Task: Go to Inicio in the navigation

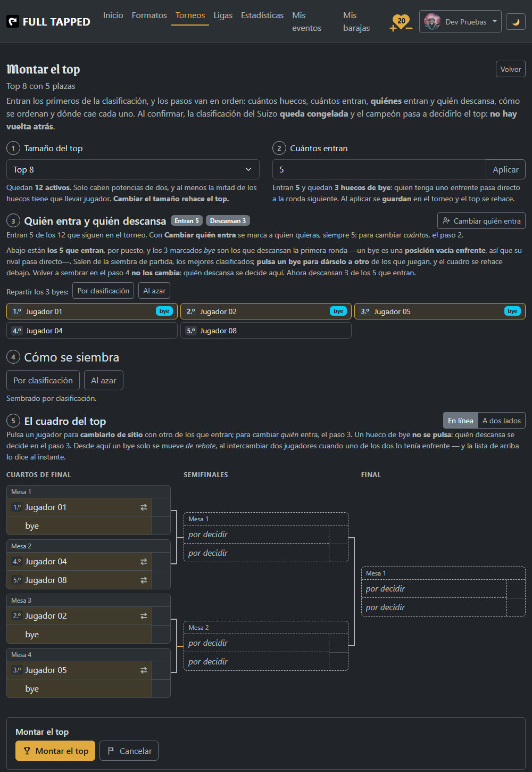Action: pyautogui.click(x=113, y=15)
